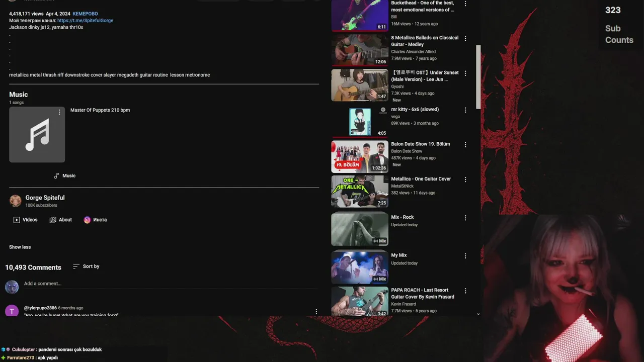The height and width of the screenshot is (362, 644).
Task: Open options menu for Master Of Puppets song
Action: 59,112
